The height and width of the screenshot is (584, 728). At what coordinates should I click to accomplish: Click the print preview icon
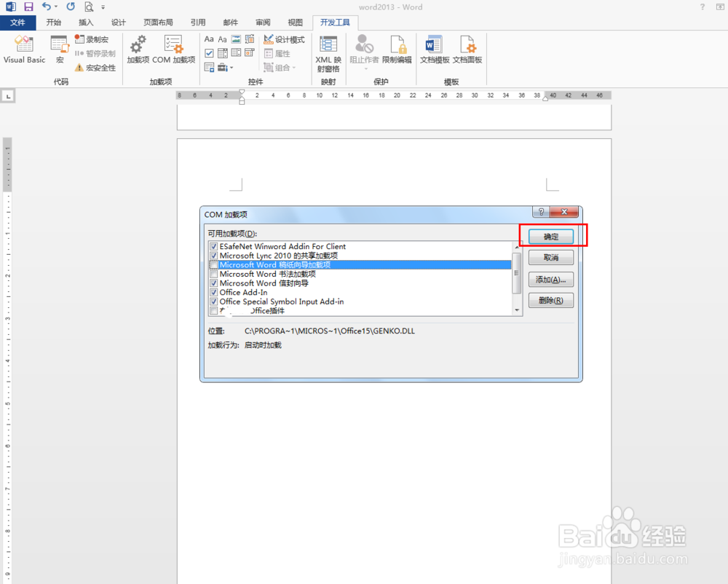(89, 7)
